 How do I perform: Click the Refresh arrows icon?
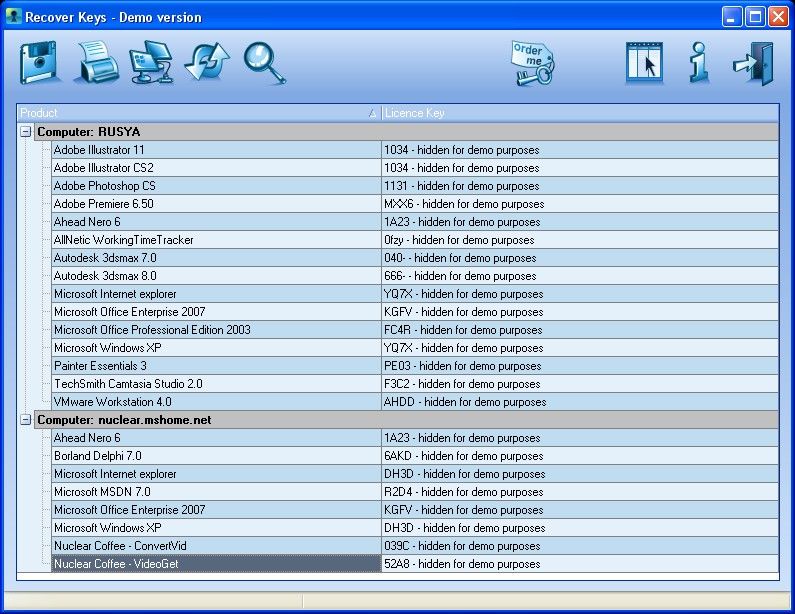point(207,62)
